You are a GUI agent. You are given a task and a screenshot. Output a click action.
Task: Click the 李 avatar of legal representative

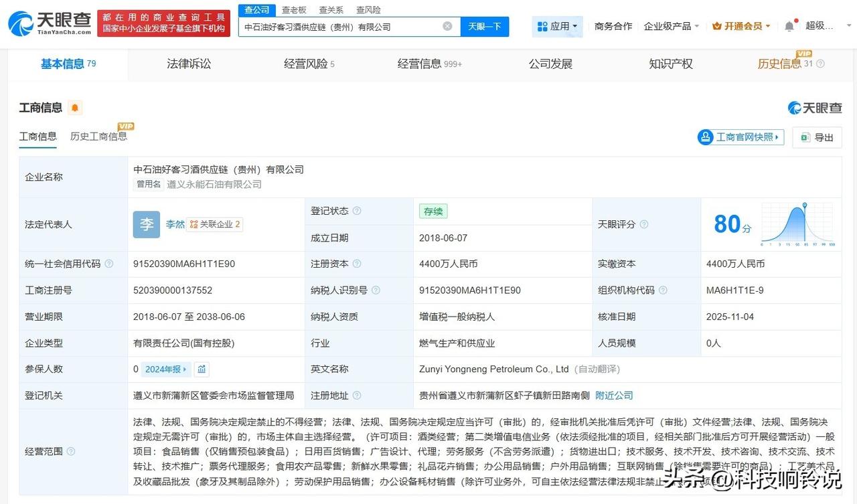146,224
